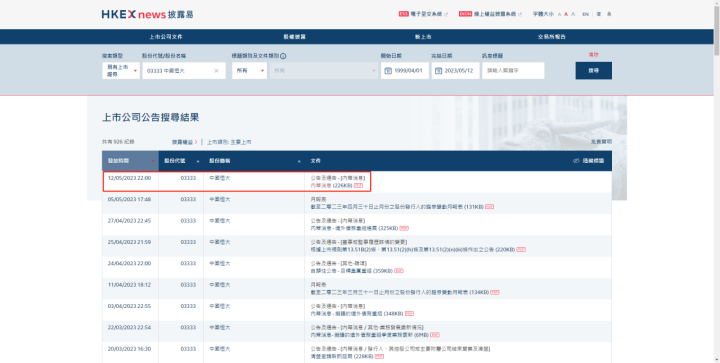This screenshot has width=720, height=363.
Task: Open calendar icon for start date 1999/04/01
Action: [x=388, y=71]
